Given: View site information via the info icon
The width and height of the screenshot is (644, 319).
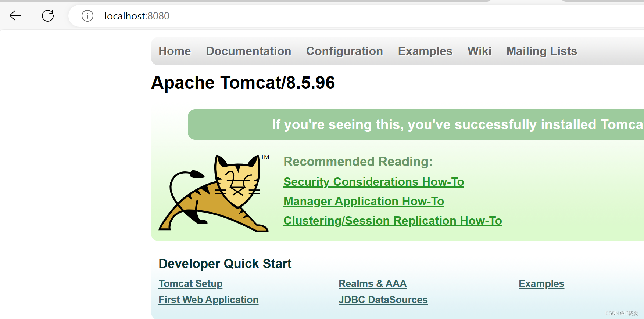Looking at the screenshot, I should click(x=87, y=16).
